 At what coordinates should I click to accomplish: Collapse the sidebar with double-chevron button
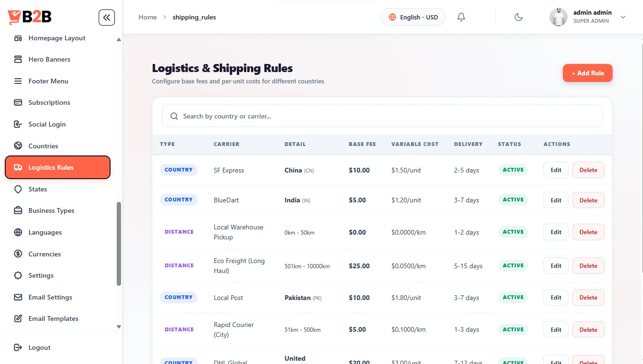[x=107, y=18]
